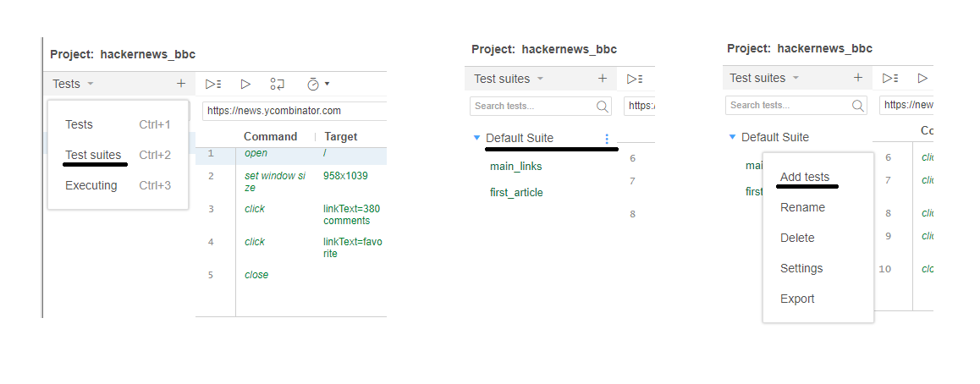
Task: Run current test play icon, left panel
Action: point(245,84)
